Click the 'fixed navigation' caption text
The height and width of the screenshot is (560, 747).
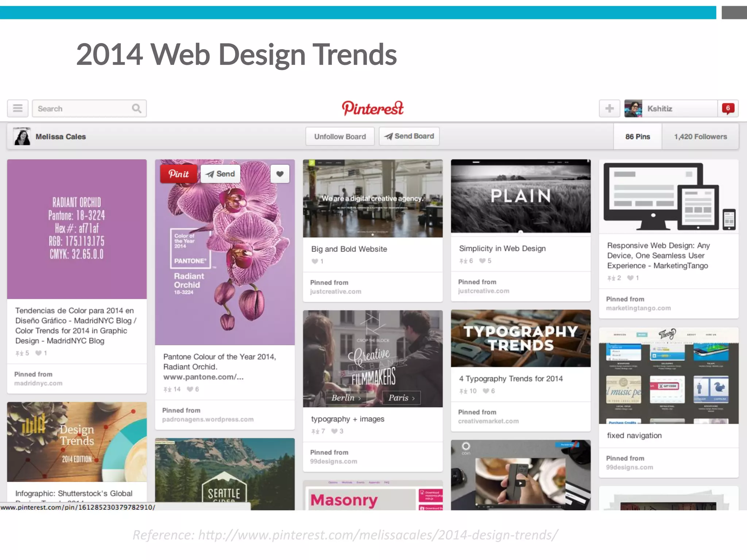tap(634, 436)
